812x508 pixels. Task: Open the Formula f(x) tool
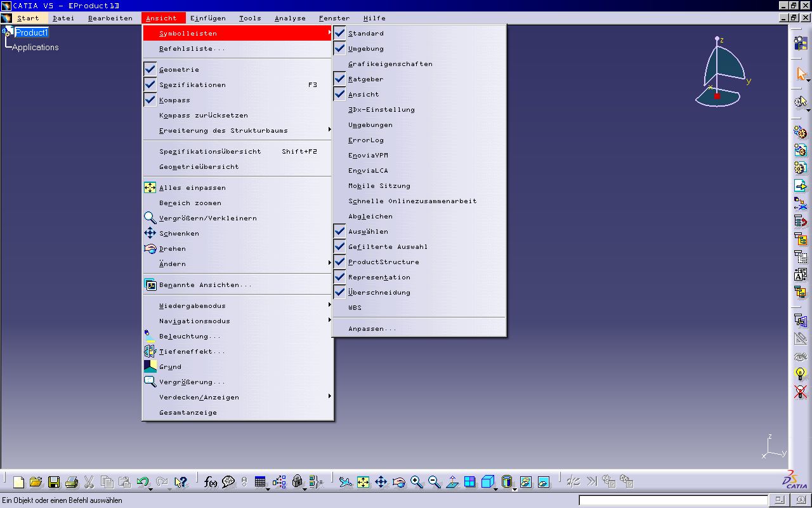pos(211,482)
